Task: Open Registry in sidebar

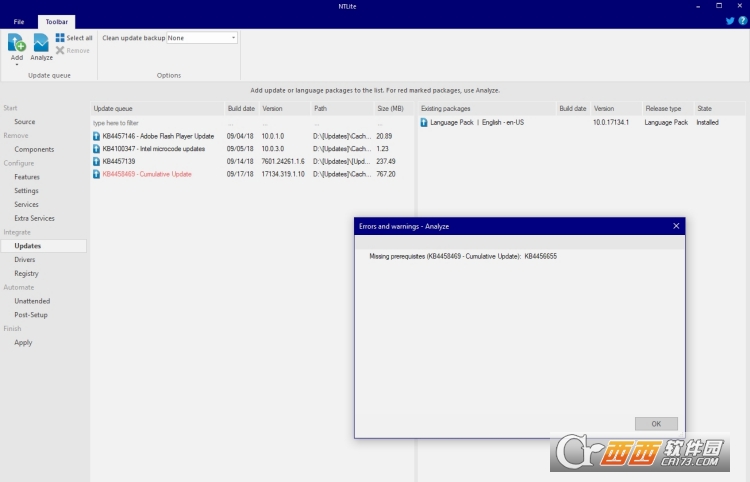Action: (x=26, y=274)
